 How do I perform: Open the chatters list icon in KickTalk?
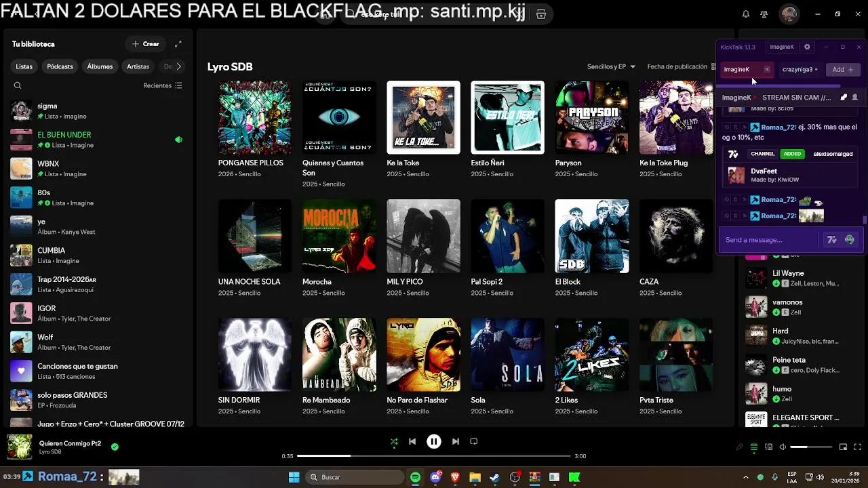(854, 98)
